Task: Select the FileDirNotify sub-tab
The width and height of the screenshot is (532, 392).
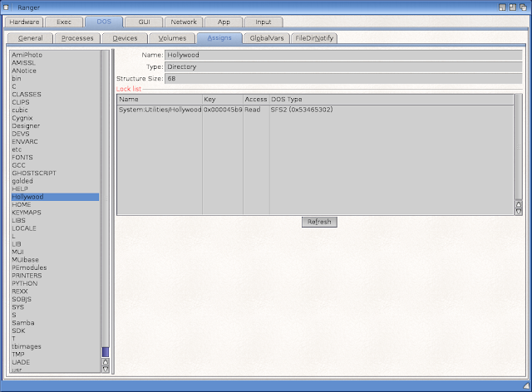Action: pos(314,38)
